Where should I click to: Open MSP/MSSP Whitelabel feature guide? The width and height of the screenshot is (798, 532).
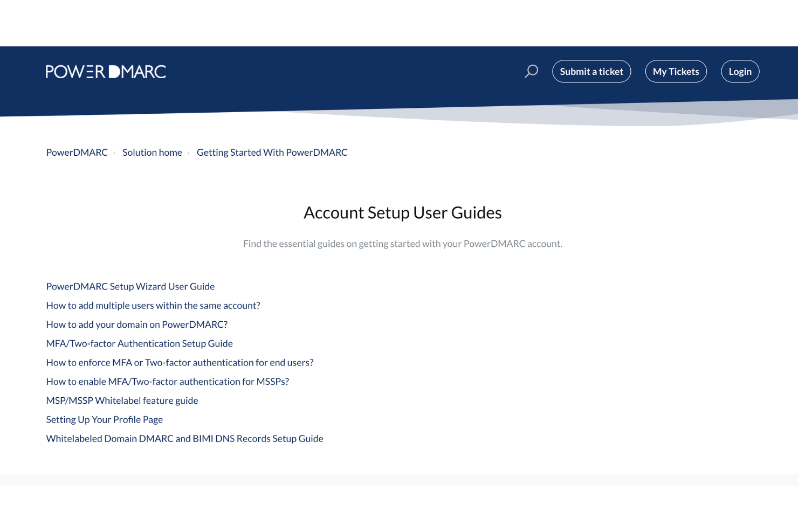coord(122,400)
